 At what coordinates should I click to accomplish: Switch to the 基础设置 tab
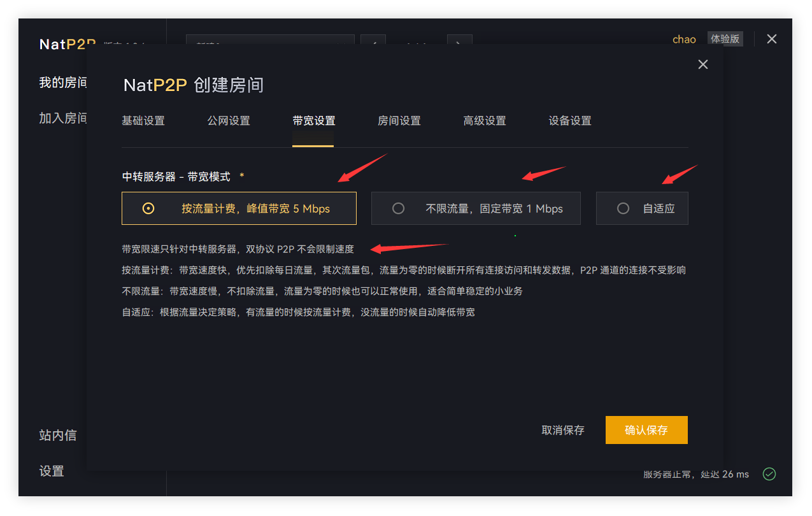[x=143, y=120]
